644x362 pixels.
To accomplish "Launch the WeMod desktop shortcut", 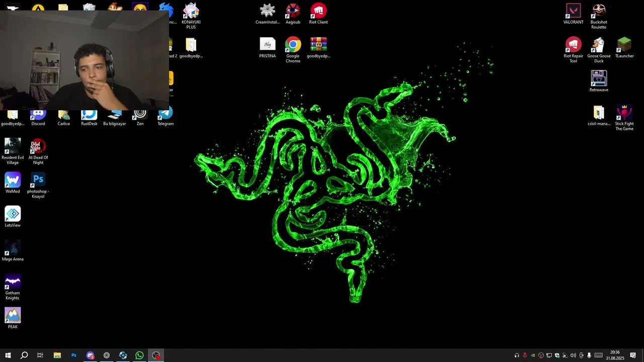I will [13, 183].
